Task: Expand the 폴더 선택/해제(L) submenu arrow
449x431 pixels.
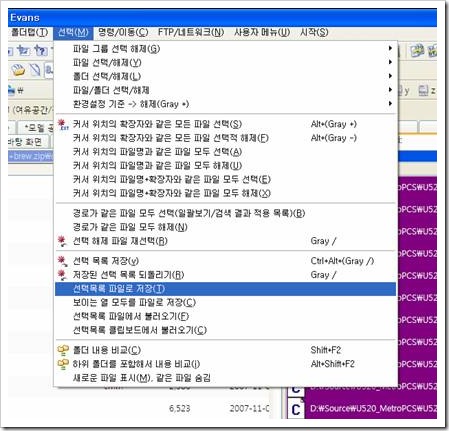Action: pos(390,76)
